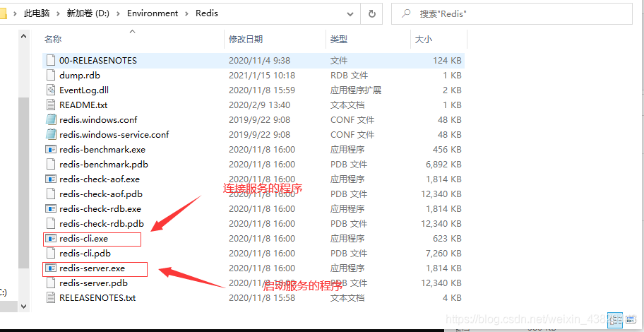This screenshot has width=644, height=332.
Task: Click the RDB 文件 type of dump.rdb
Action: [x=349, y=75]
